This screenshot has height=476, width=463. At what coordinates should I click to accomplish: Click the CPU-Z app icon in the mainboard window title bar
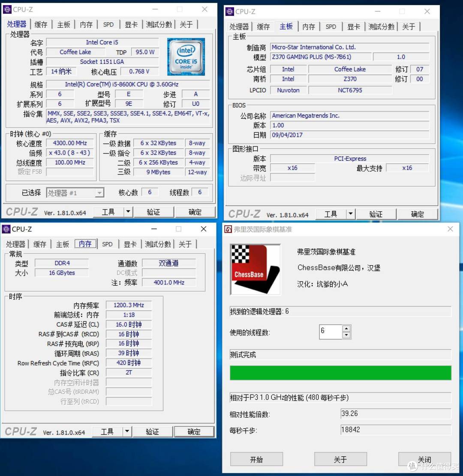(230, 12)
